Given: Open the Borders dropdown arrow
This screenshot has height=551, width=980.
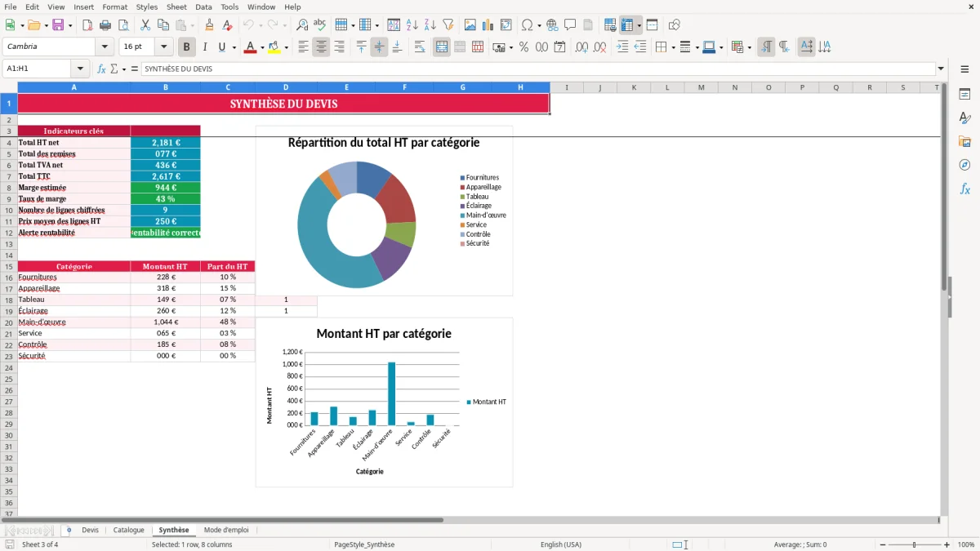Looking at the screenshot, I should [674, 47].
